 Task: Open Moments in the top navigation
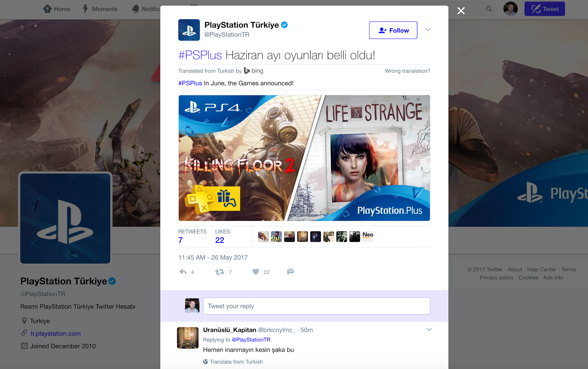tap(100, 9)
